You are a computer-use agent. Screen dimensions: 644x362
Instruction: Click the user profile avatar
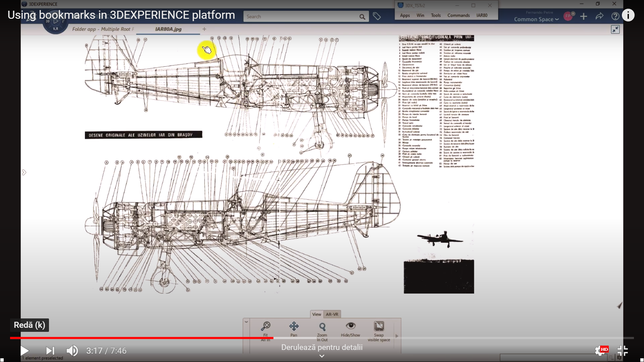568,16
